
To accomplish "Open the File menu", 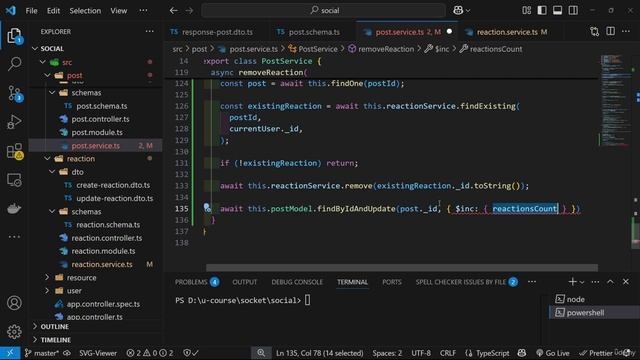I will coord(31,11).
